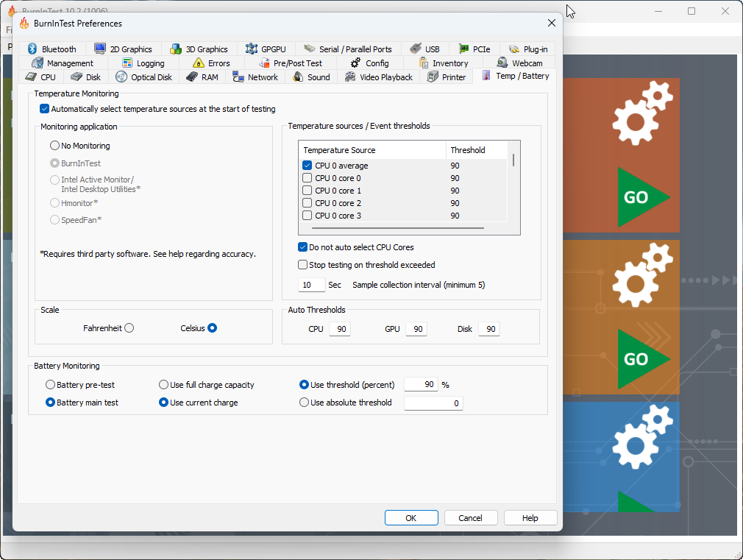Check CPU 0 core 0 temperature source
This screenshot has height=560, width=743.
[307, 178]
